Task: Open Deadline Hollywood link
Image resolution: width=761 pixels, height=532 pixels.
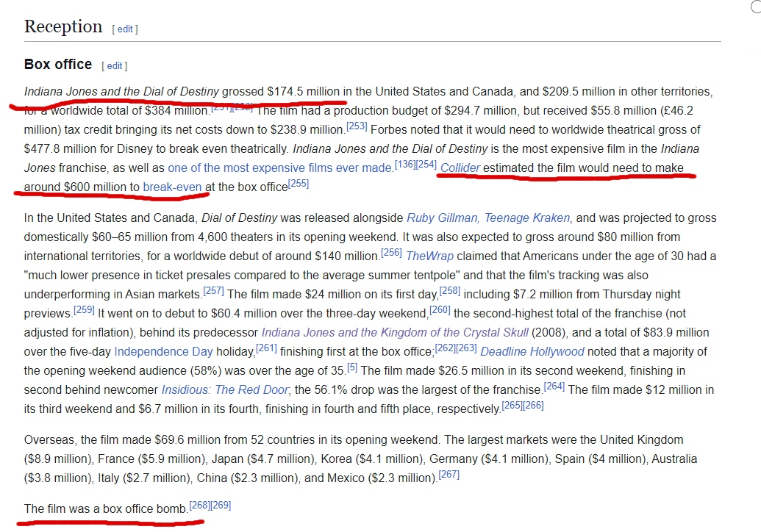Action: pyautogui.click(x=532, y=351)
